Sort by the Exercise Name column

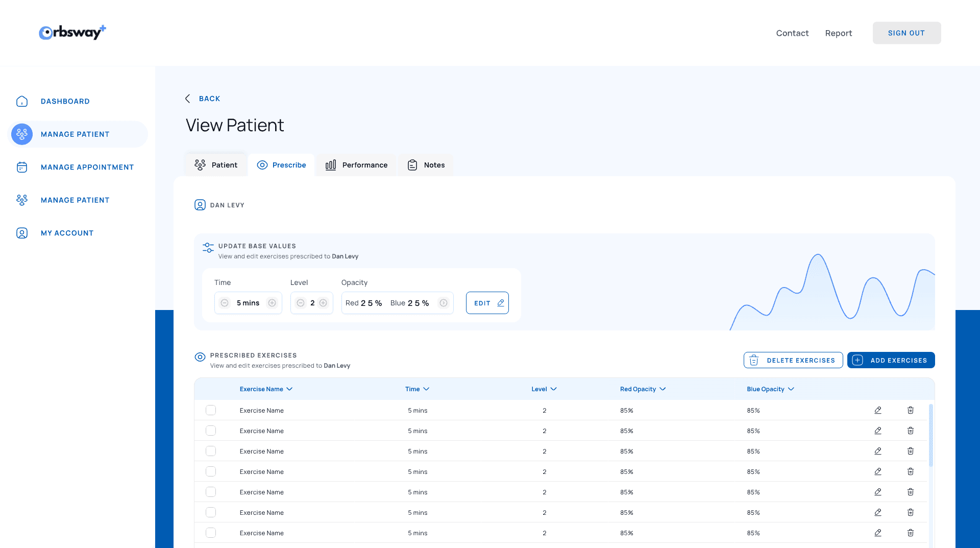(266, 389)
